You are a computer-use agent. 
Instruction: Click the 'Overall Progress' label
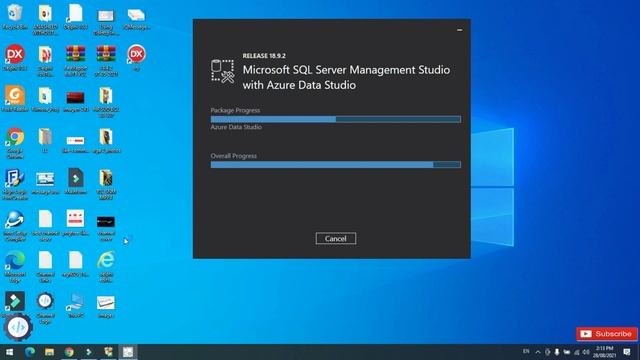[x=233, y=156]
